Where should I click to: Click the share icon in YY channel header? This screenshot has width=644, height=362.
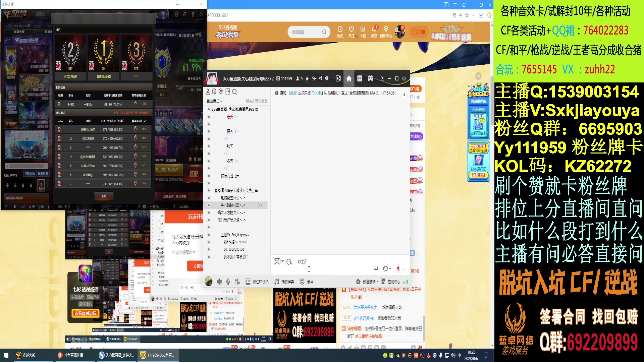coord(320,78)
